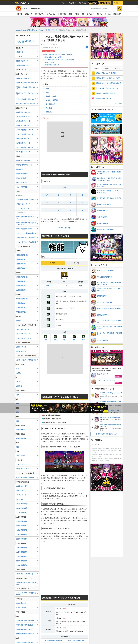Click the 停止 immunity icon
138x644 pixels.
46,337
